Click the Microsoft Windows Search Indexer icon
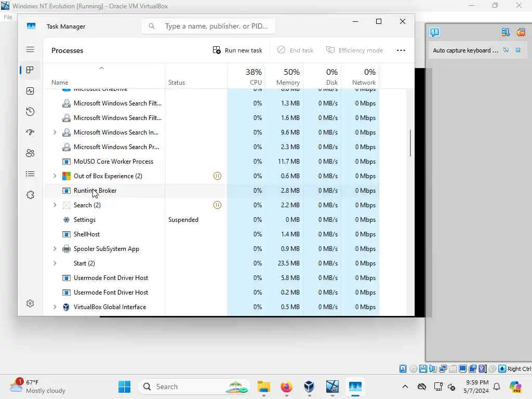The width and height of the screenshot is (532, 399). (66, 132)
